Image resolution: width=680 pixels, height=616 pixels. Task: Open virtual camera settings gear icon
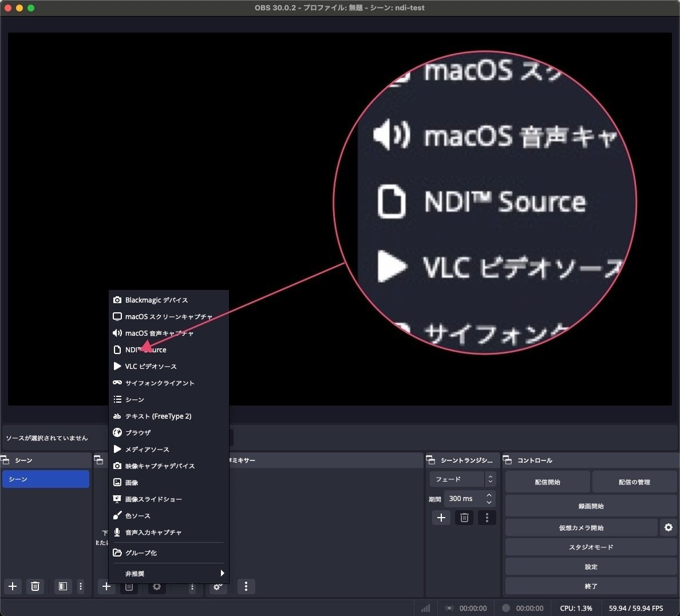[x=669, y=527]
